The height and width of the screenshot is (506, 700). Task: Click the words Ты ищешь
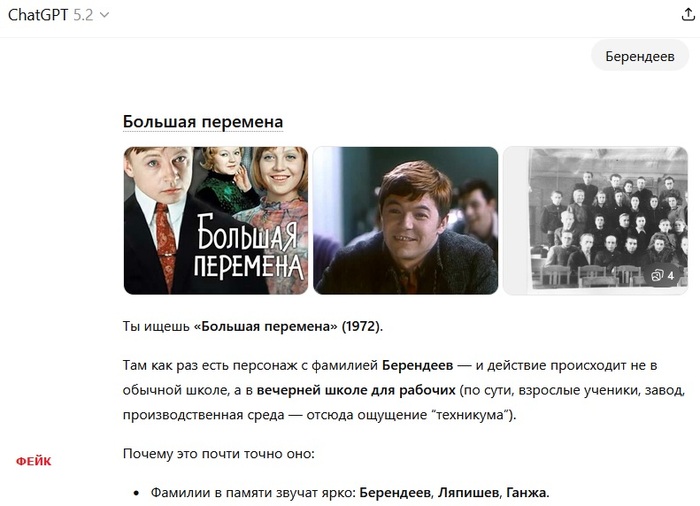tap(156, 326)
